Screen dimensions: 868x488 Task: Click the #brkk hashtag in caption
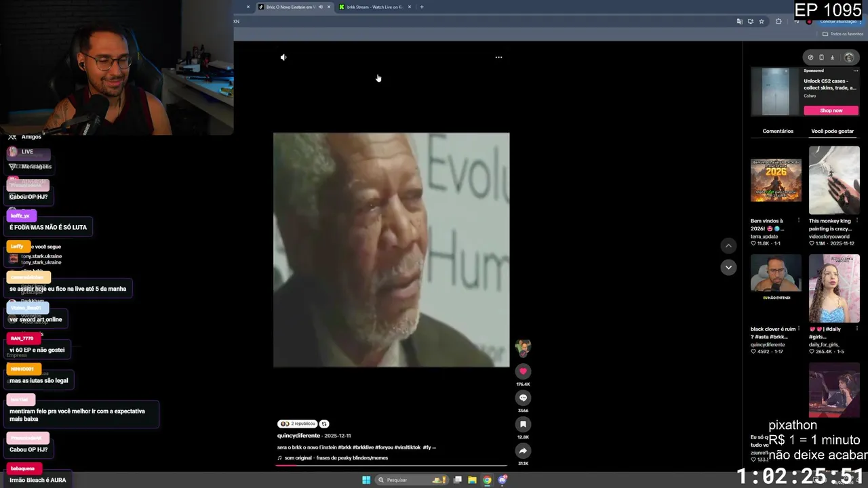click(x=345, y=447)
